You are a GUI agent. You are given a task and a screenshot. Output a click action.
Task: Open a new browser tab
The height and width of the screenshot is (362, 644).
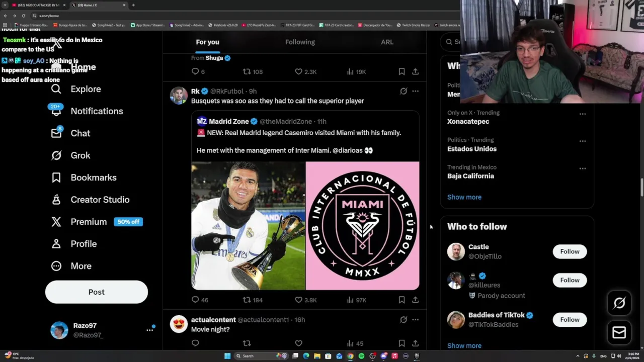[133, 5]
